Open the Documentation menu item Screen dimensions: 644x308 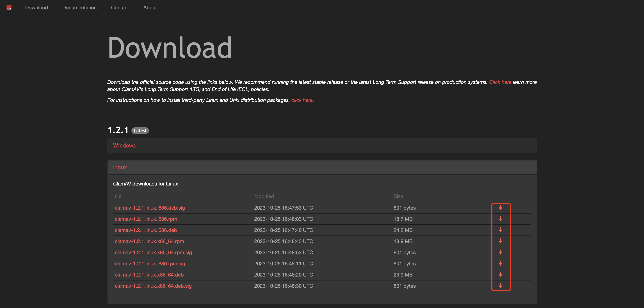79,8
